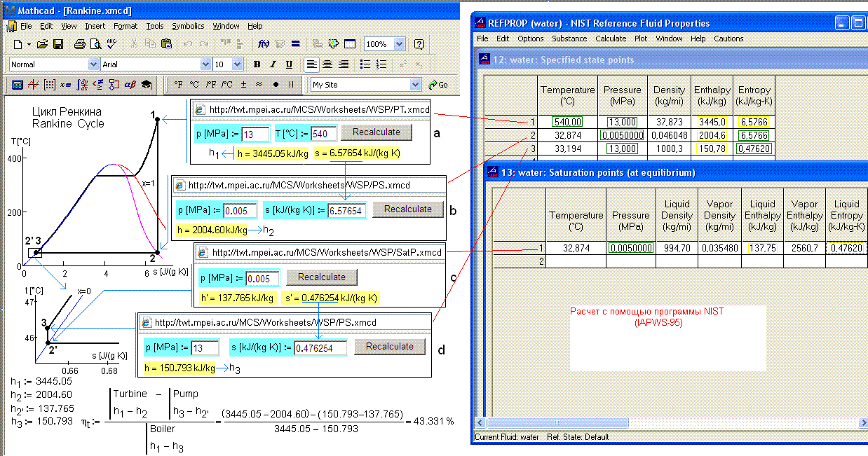Create a new worksheet with the New icon

click(x=18, y=44)
